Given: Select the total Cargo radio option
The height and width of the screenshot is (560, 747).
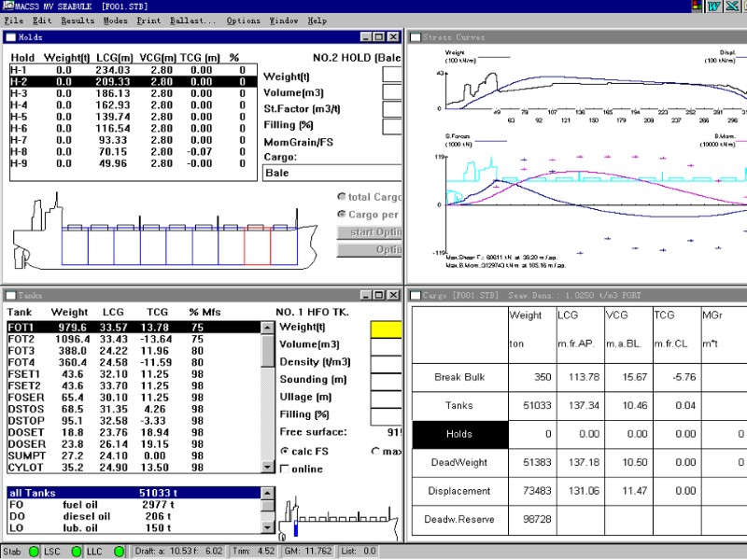Looking at the screenshot, I should [342, 197].
